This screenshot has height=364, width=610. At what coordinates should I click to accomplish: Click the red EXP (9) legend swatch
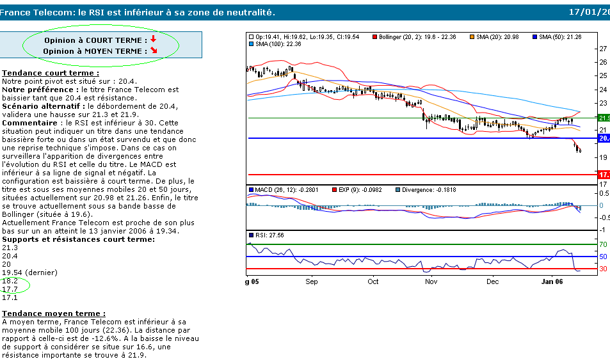(x=335, y=190)
